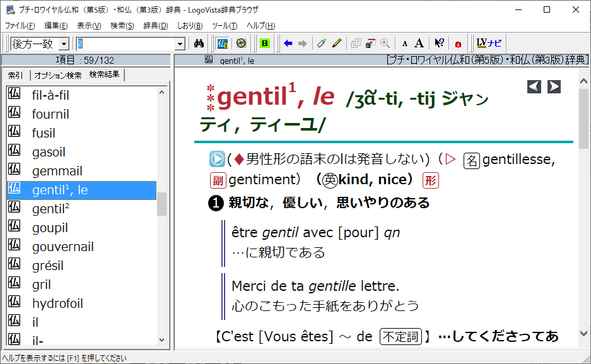The height and width of the screenshot is (364, 591).
Task: Go to next entry with right triangle button
Action: pyautogui.click(x=554, y=87)
